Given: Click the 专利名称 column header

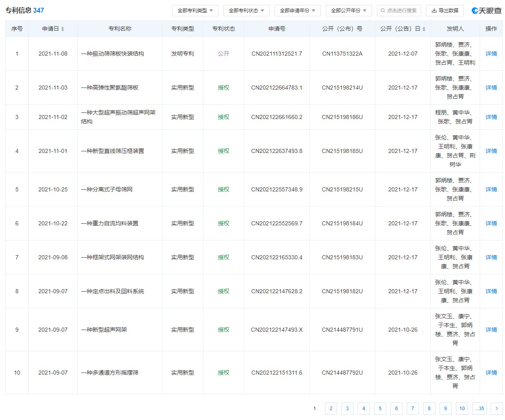Looking at the screenshot, I should 120,29.
